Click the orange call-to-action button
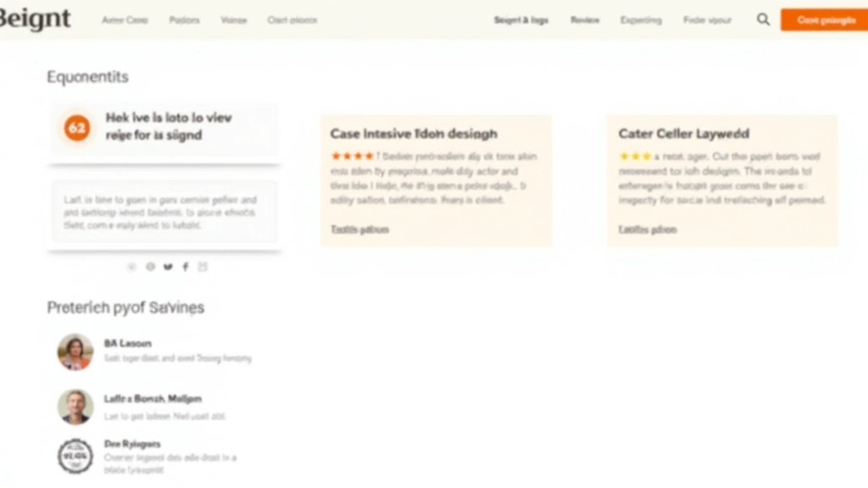 (823, 19)
